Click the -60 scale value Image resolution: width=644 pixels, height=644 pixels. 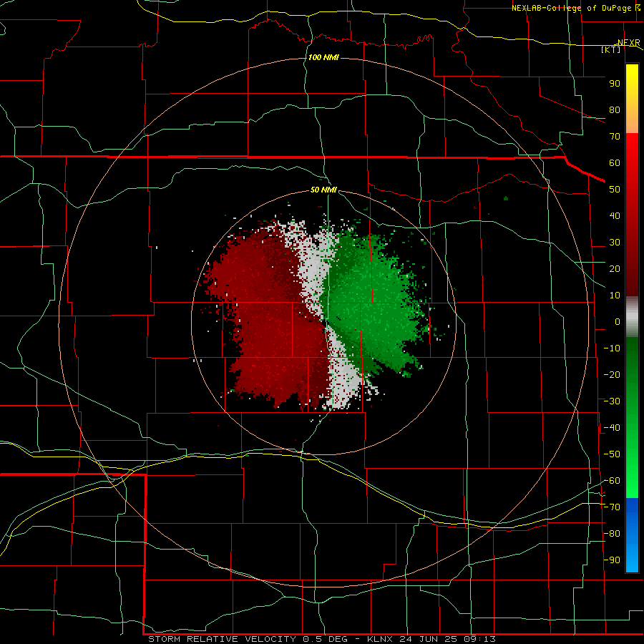pyautogui.click(x=612, y=481)
